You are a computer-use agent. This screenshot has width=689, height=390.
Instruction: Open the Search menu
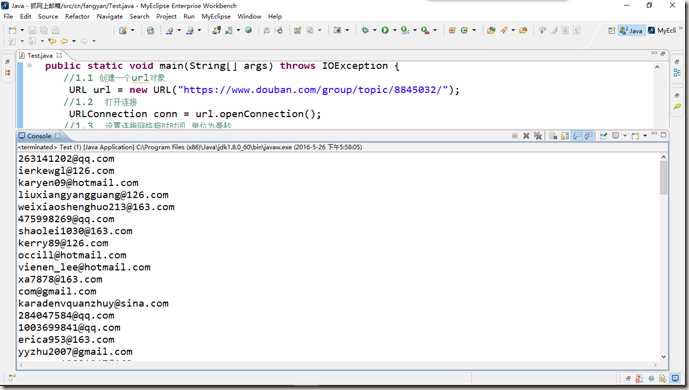[x=139, y=16]
